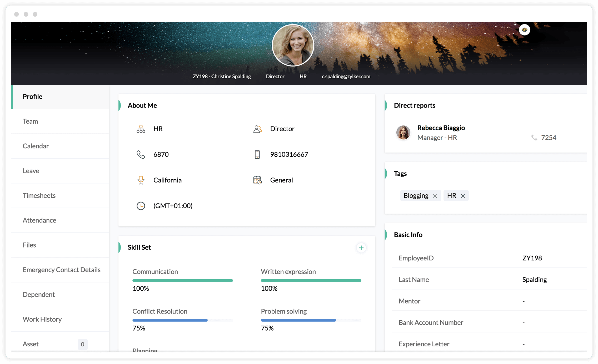This screenshot has width=598, height=364.
Task: Click the location icon for California
Action: [x=141, y=180]
